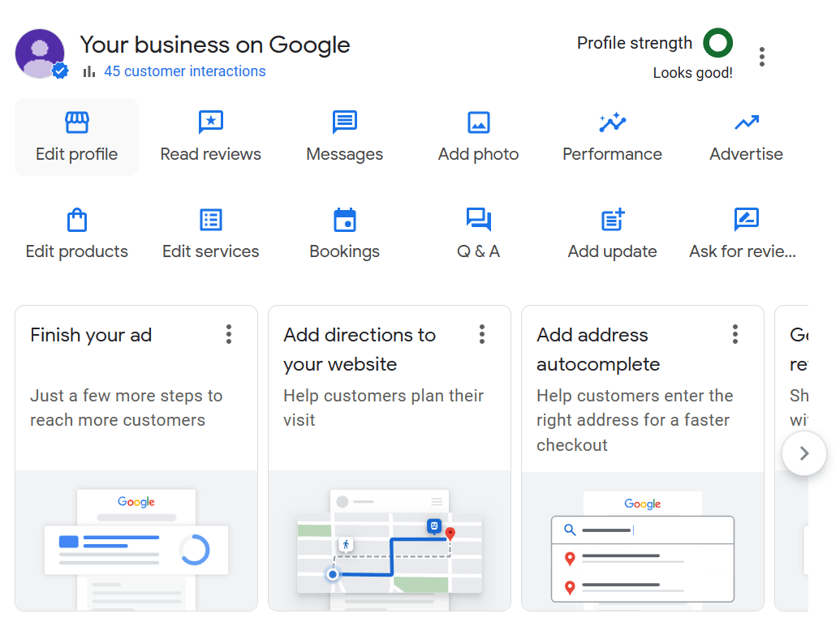Click the Profile strength text
This screenshot has height=622, width=840.
tap(635, 43)
